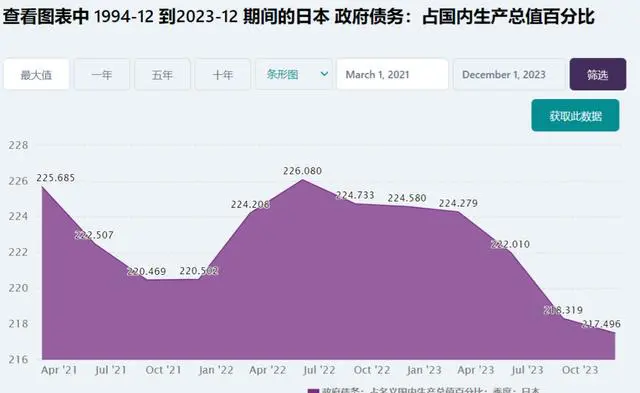This screenshot has width=640, height=393.
Task: Click the Jan '23 axis label
Action: click(x=424, y=370)
